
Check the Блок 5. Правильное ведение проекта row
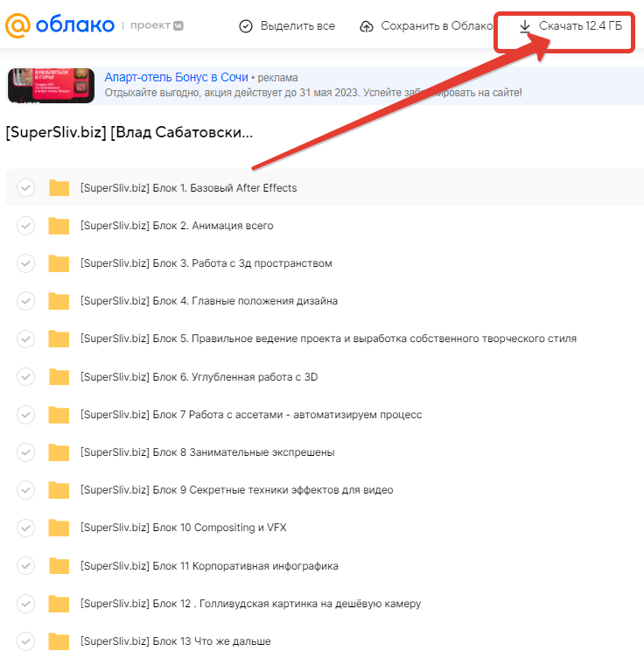(x=25, y=339)
